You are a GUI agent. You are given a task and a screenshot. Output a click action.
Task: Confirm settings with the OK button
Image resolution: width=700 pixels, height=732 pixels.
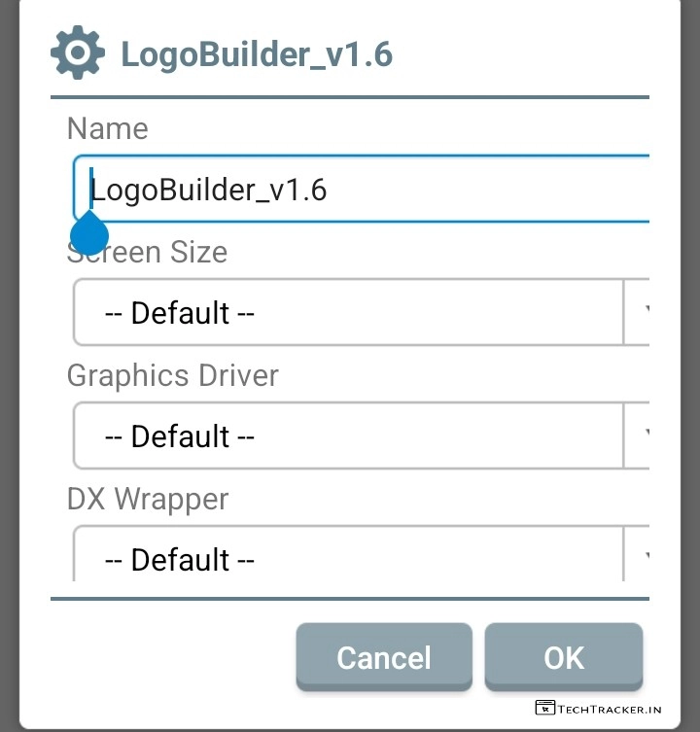coord(564,658)
